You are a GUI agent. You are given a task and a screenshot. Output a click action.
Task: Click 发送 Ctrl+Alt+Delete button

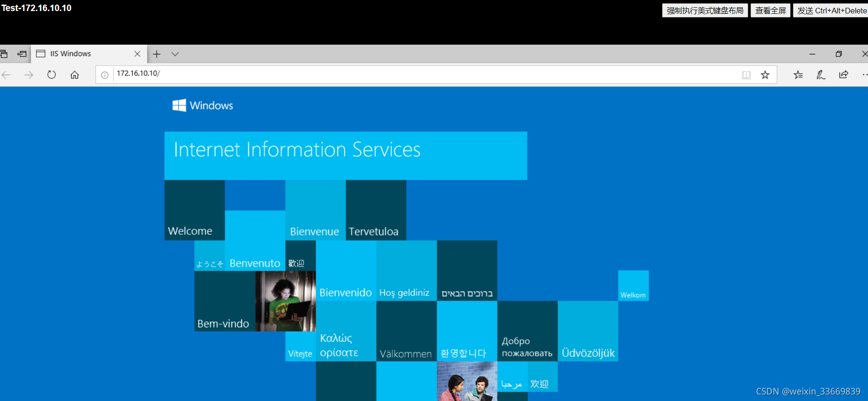click(x=831, y=11)
